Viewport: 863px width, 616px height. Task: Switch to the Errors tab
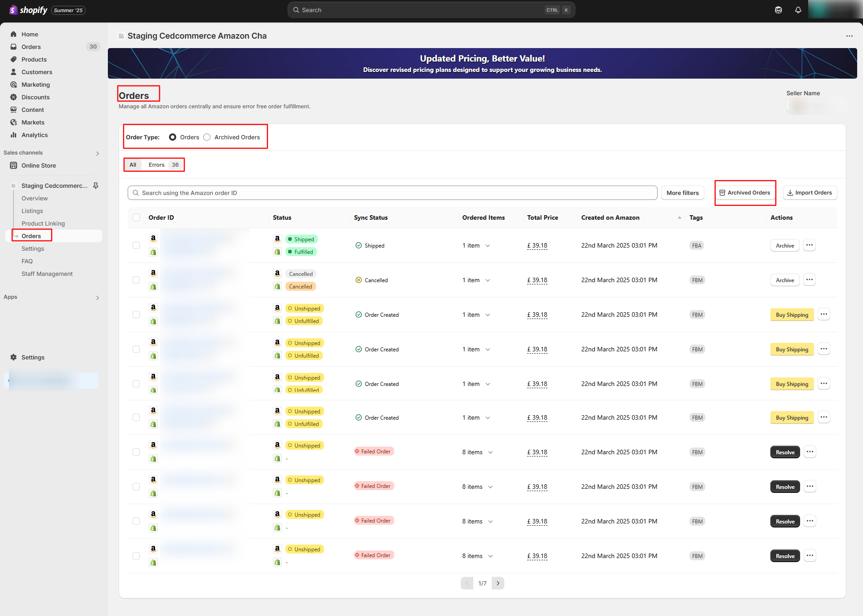(x=164, y=165)
